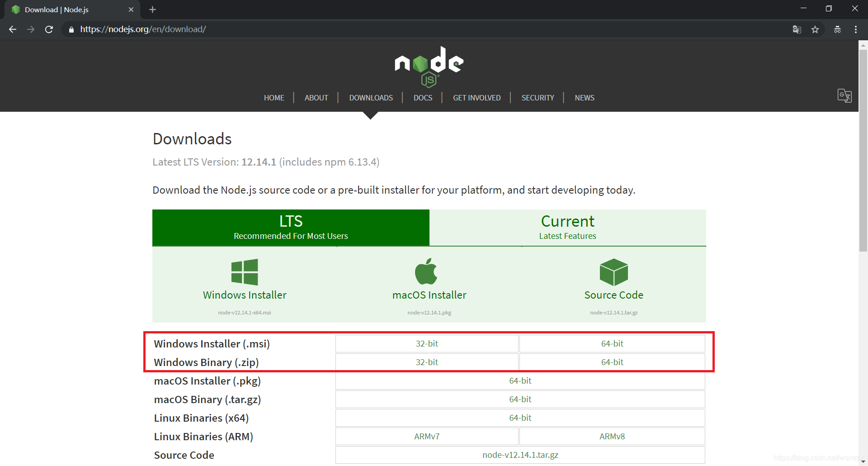Click the language translation icon on the page

tap(844, 95)
